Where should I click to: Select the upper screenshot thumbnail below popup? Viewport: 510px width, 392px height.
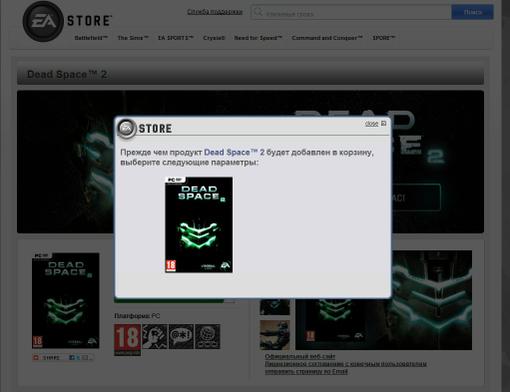click(x=275, y=307)
